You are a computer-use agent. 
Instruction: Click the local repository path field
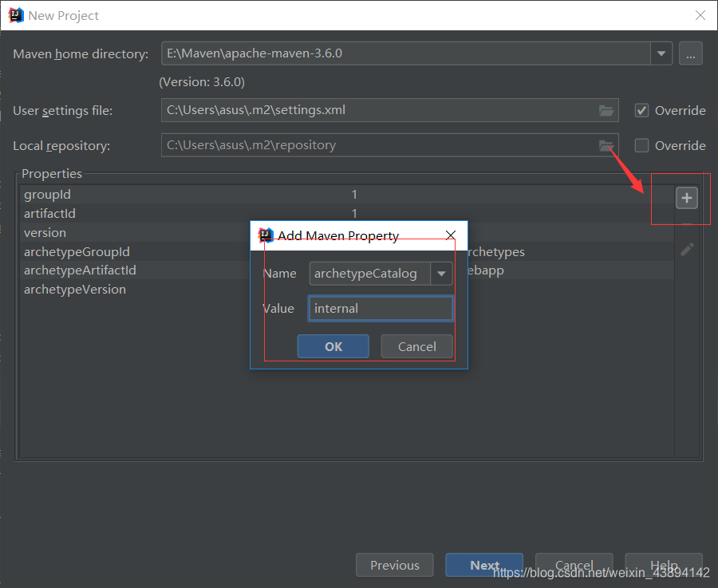tap(390, 146)
